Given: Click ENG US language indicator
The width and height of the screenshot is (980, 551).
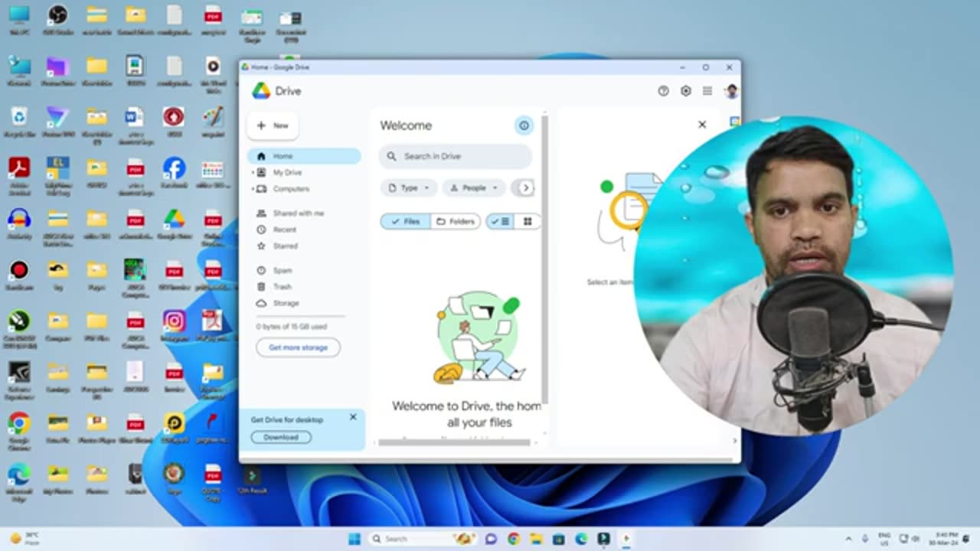Looking at the screenshot, I should click(x=884, y=539).
